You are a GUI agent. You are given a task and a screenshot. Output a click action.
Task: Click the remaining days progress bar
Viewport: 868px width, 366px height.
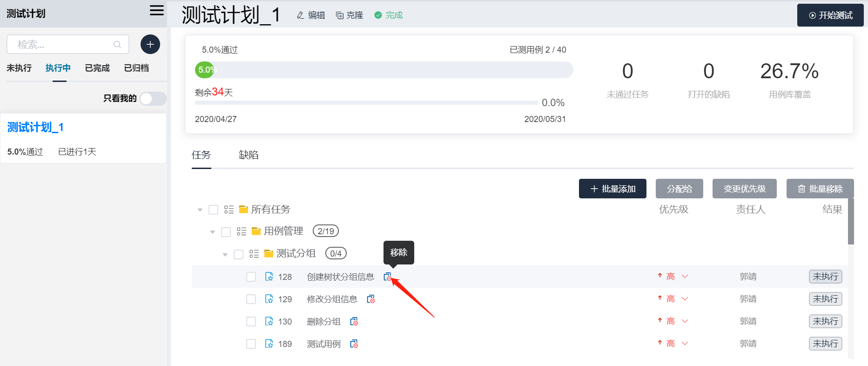(x=366, y=103)
